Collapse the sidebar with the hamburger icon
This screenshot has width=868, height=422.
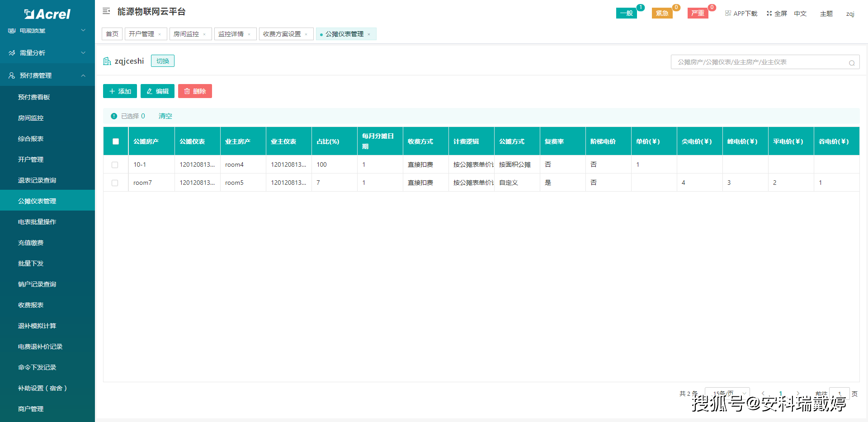tap(106, 11)
